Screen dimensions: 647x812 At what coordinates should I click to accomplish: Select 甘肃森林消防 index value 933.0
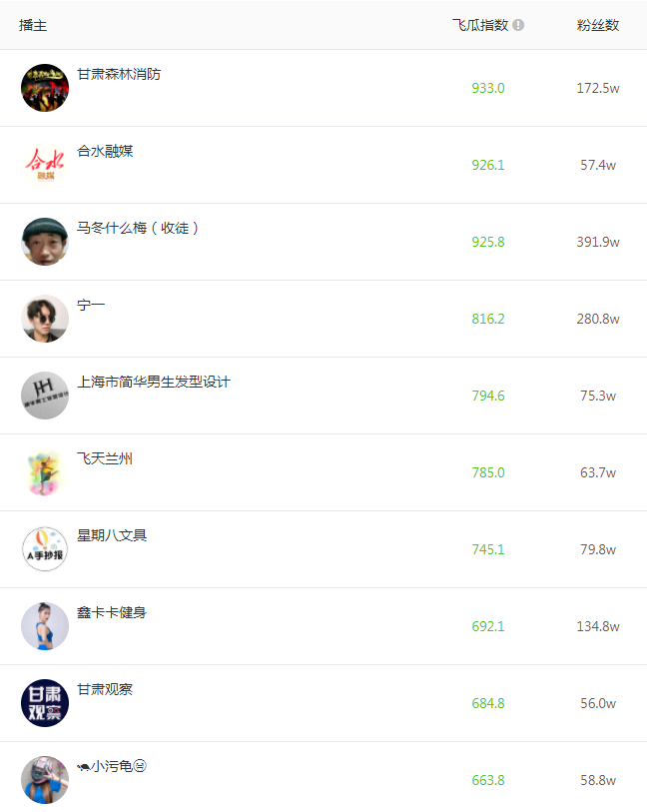[x=488, y=88]
